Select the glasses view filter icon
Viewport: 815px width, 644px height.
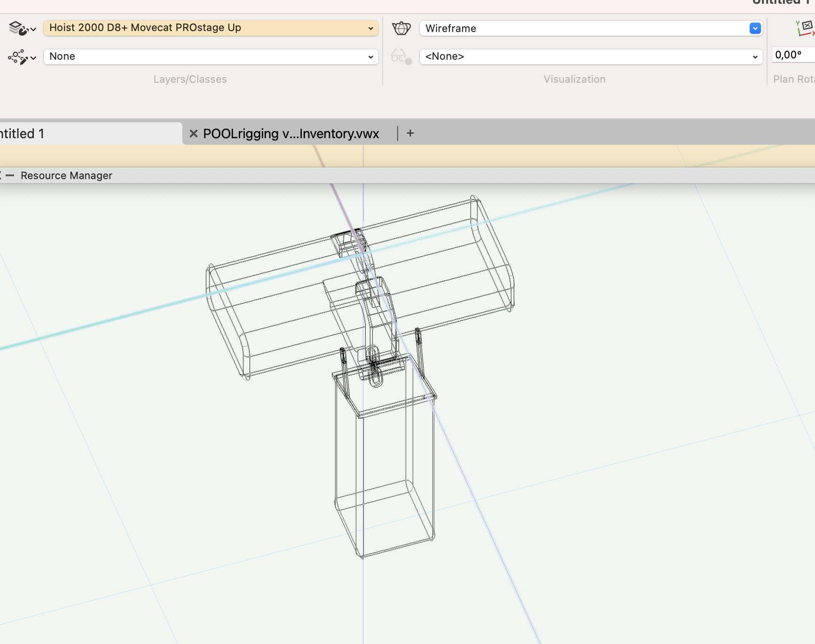(x=400, y=56)
